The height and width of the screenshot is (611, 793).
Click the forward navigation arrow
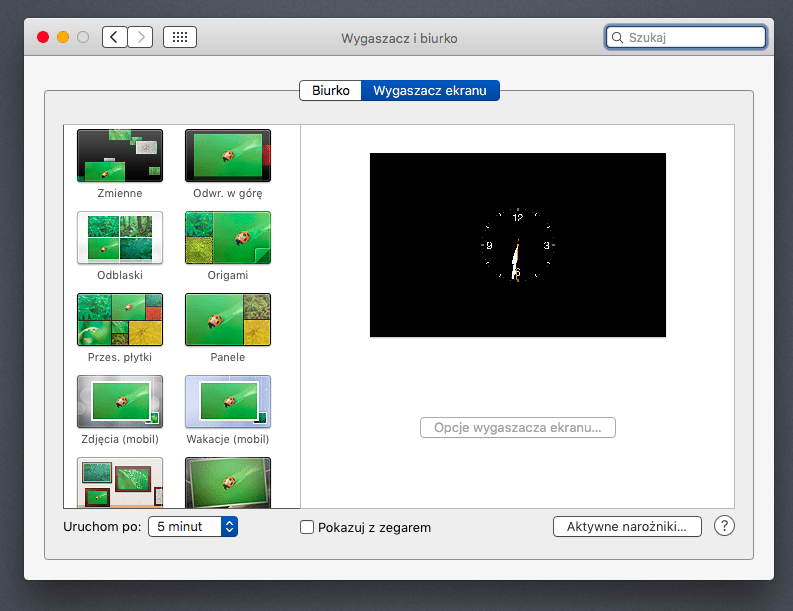(x=141, y=37)
